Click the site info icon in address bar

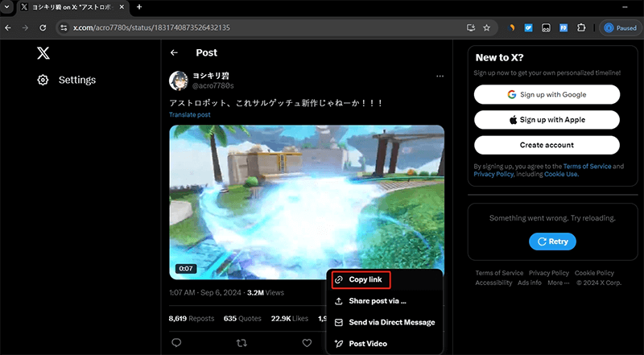(x=64, y=28)
